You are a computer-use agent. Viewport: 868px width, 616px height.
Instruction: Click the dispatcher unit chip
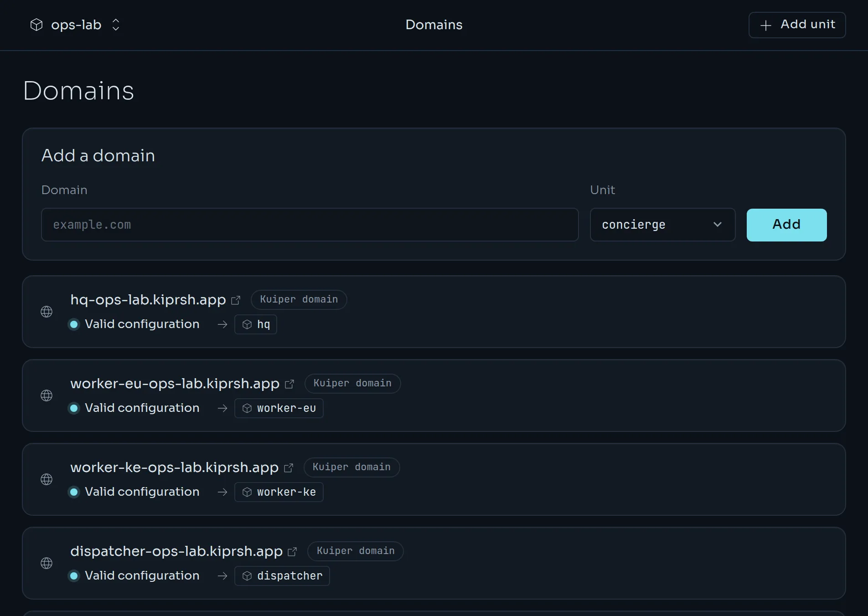click(x=282, y=576)
